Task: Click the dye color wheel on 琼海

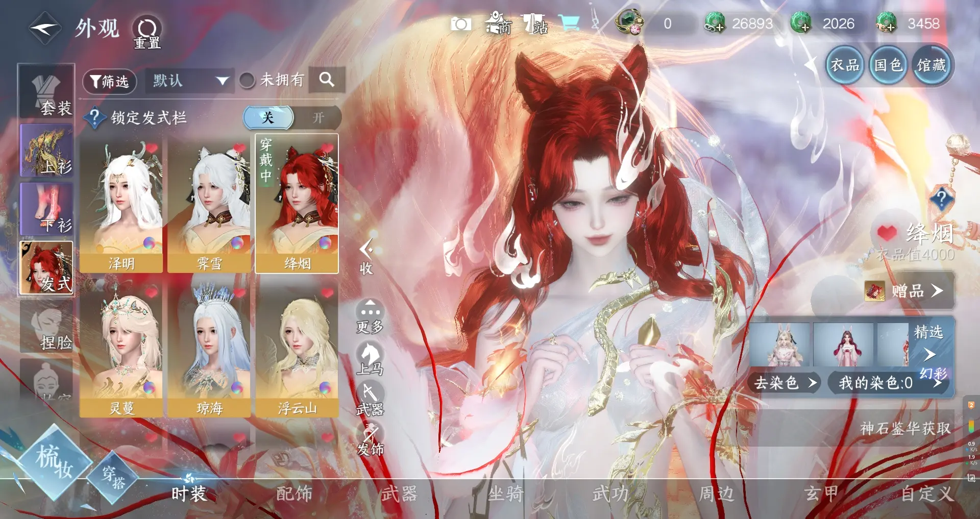Action: [x=237, y=387]
